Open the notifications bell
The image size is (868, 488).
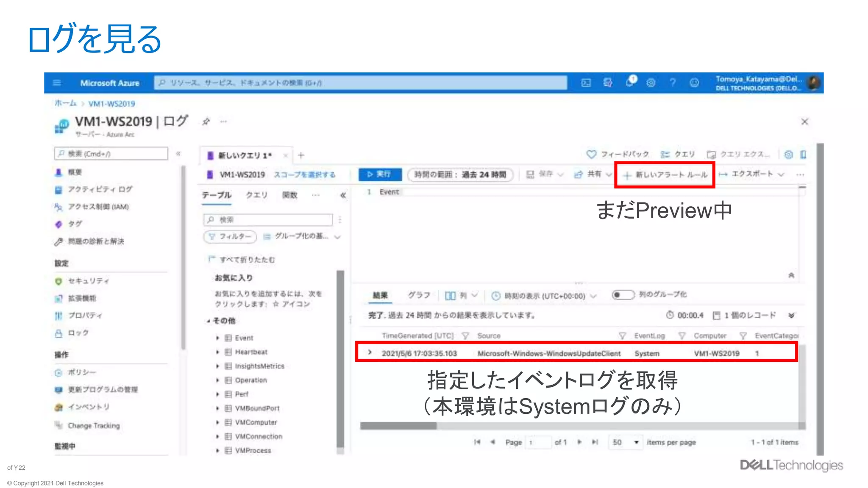pyautogui.click(x=630, y=82)
